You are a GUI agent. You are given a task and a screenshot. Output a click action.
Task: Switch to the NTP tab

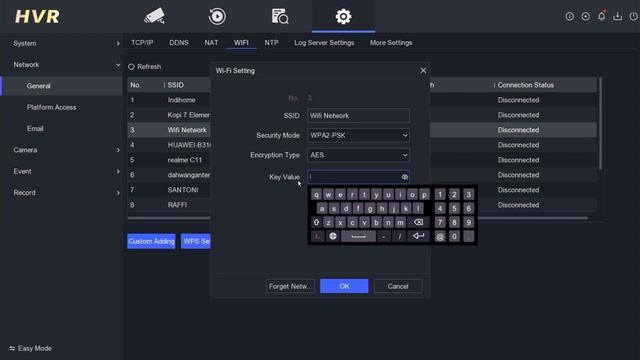pos(271,42)
